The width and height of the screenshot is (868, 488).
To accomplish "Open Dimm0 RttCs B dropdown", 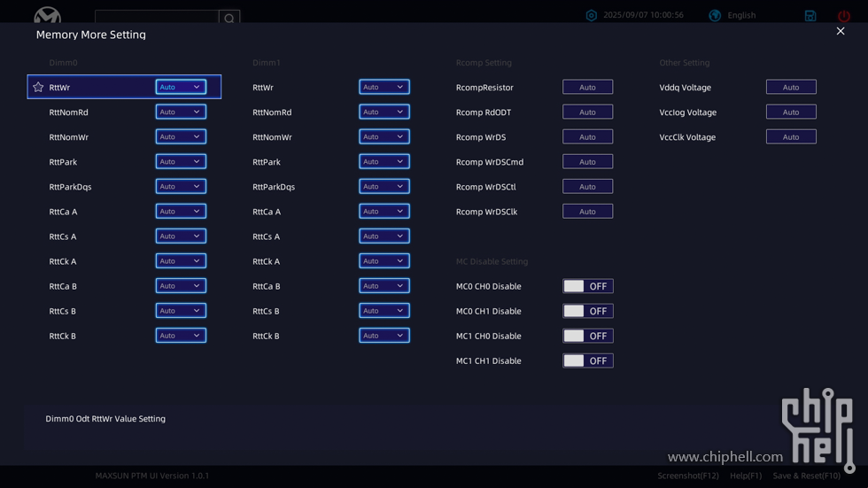I will click(181, 311).
